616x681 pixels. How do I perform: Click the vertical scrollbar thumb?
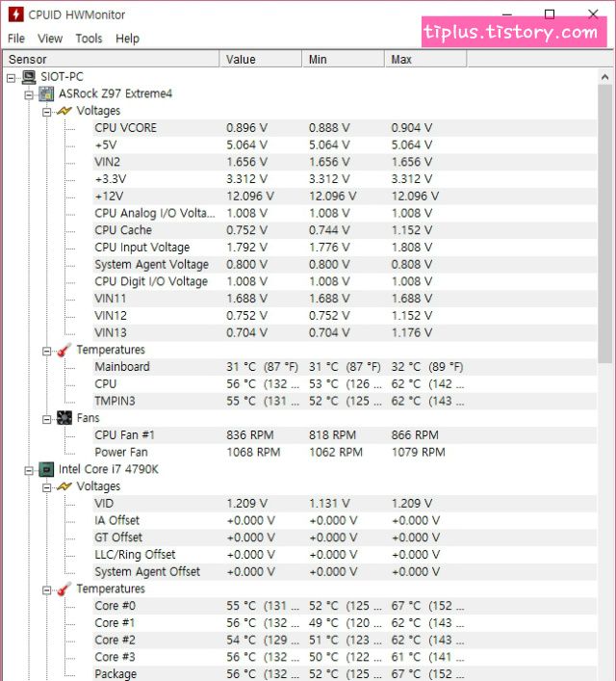click(x=604, y=224)
